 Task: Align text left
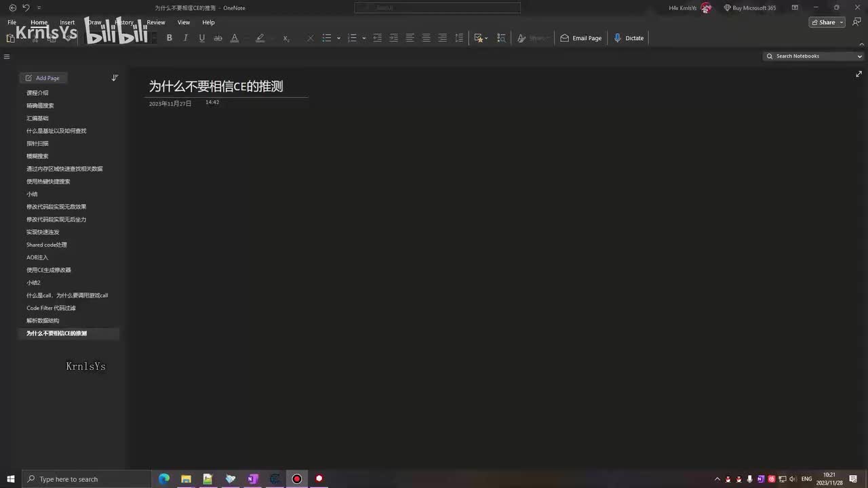tap(410, 38)
